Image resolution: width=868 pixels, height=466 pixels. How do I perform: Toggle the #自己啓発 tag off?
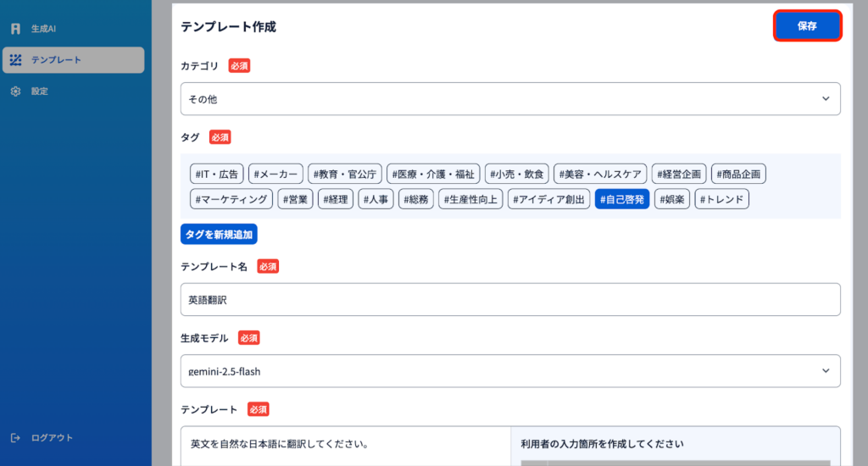(x=621, y=200)
